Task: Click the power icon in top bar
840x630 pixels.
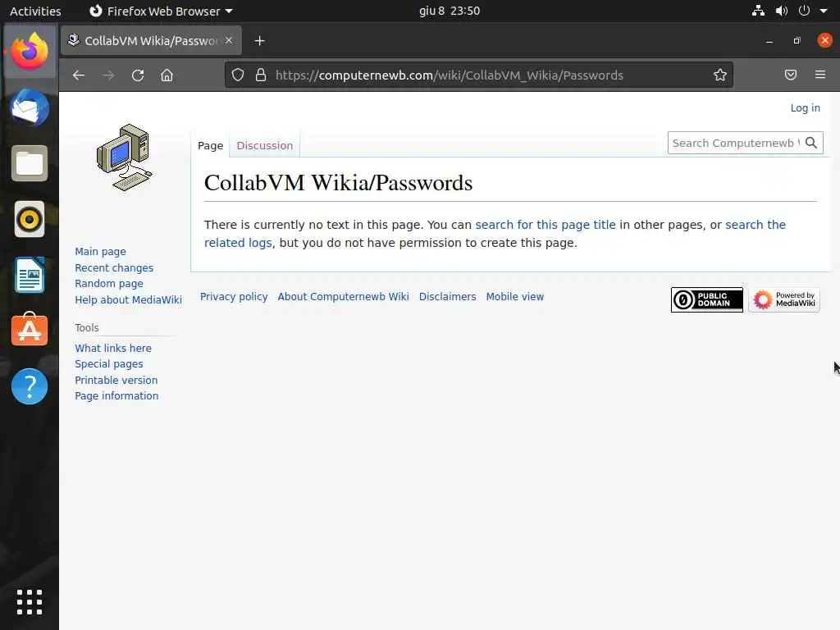Action: click(804, 11)
